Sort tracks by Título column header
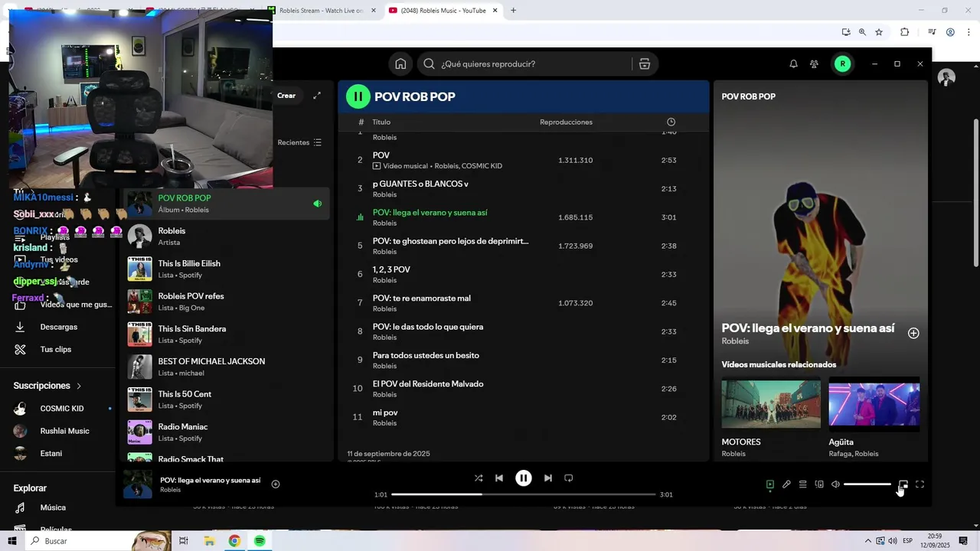The height and width of the screenshot is (551, 980). (381, 122)
